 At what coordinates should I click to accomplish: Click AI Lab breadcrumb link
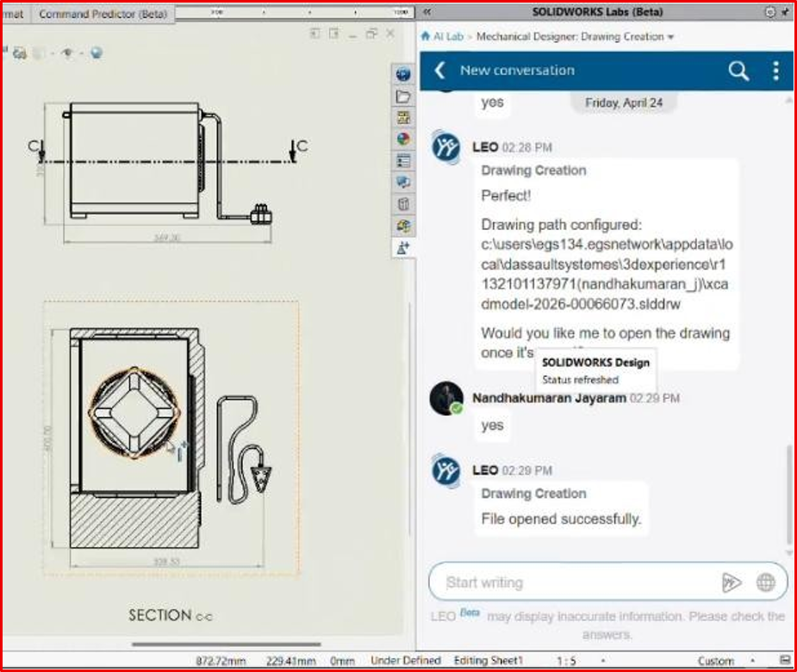click(x=448, y=36)
